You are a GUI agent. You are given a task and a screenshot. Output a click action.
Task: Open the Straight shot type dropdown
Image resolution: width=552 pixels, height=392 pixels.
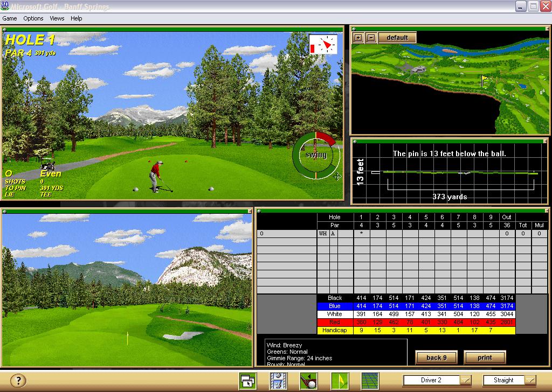pos(530,380)
